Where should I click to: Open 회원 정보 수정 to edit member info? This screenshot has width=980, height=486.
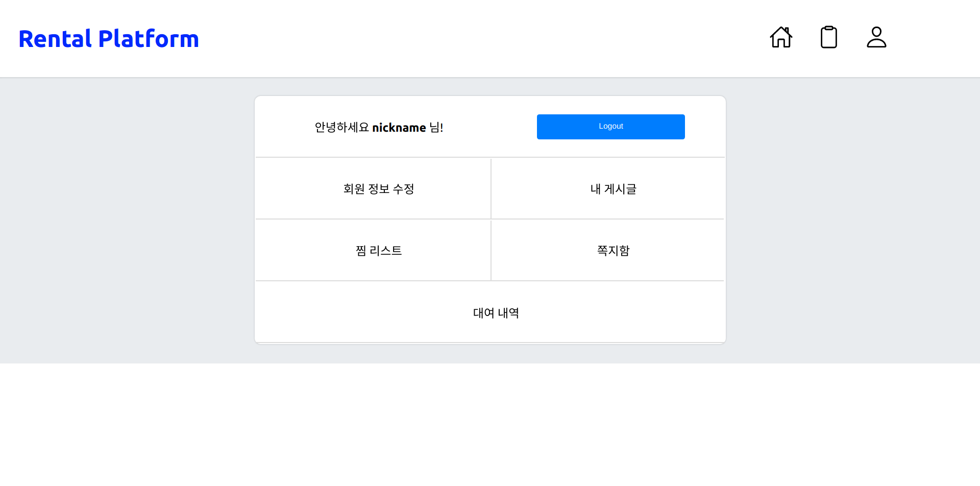[x=378, y=188]
